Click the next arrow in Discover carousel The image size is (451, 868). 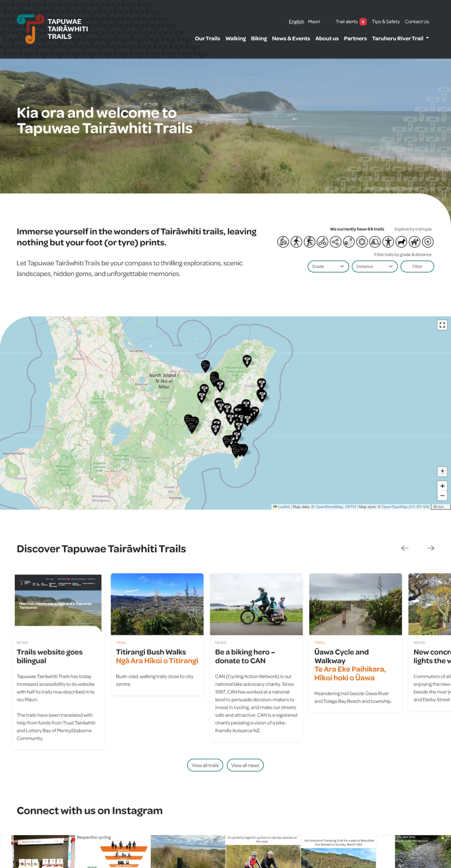pos(430,548)
